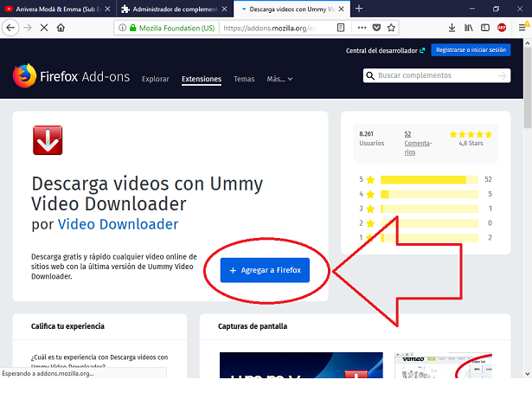The image size is (532, 399).
Task: Click the search magnifier icon
Action: pyautogui.click(x=370, y=75)
